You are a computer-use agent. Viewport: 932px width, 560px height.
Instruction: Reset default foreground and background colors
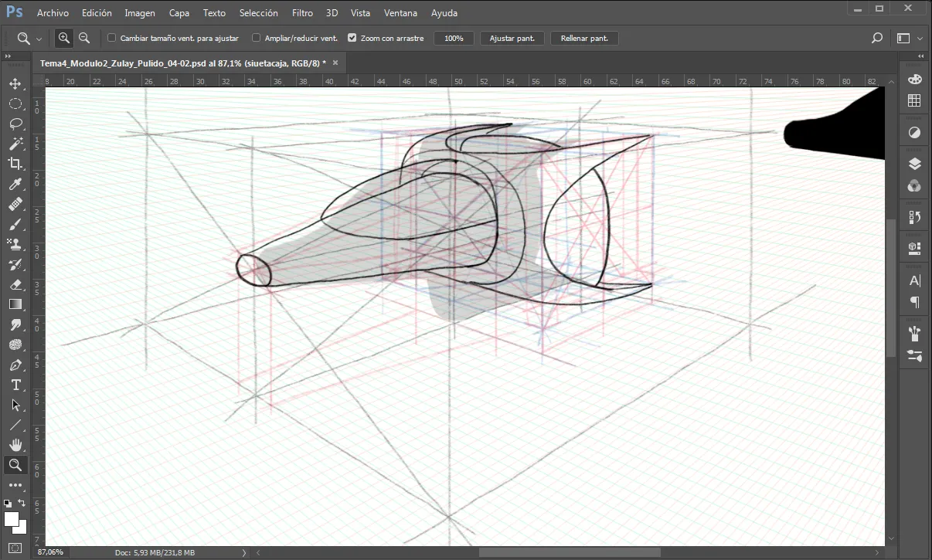point(8,503)
